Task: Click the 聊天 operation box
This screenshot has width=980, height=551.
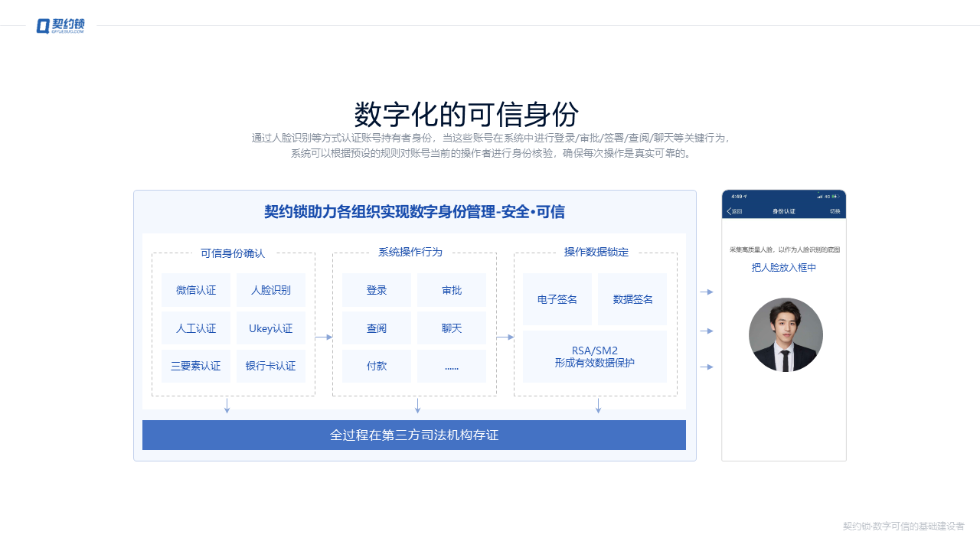Action: [x=452, y=328]
